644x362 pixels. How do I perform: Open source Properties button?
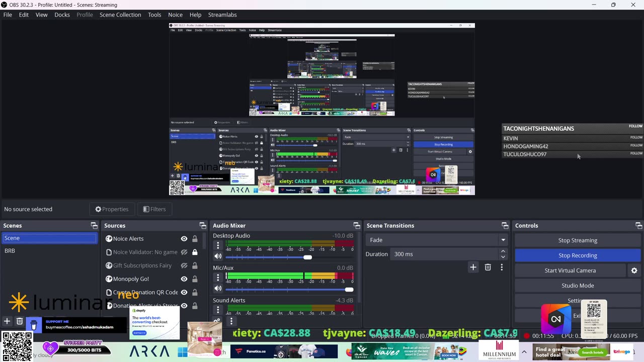click(x=112, y=209)
